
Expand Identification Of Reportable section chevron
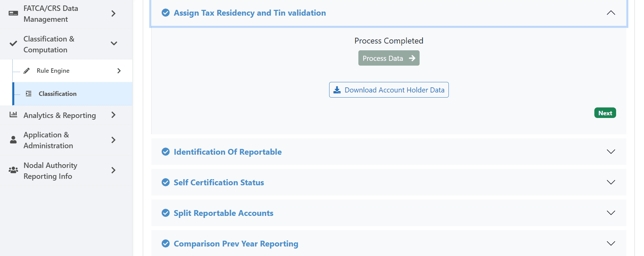pos(611,152)
